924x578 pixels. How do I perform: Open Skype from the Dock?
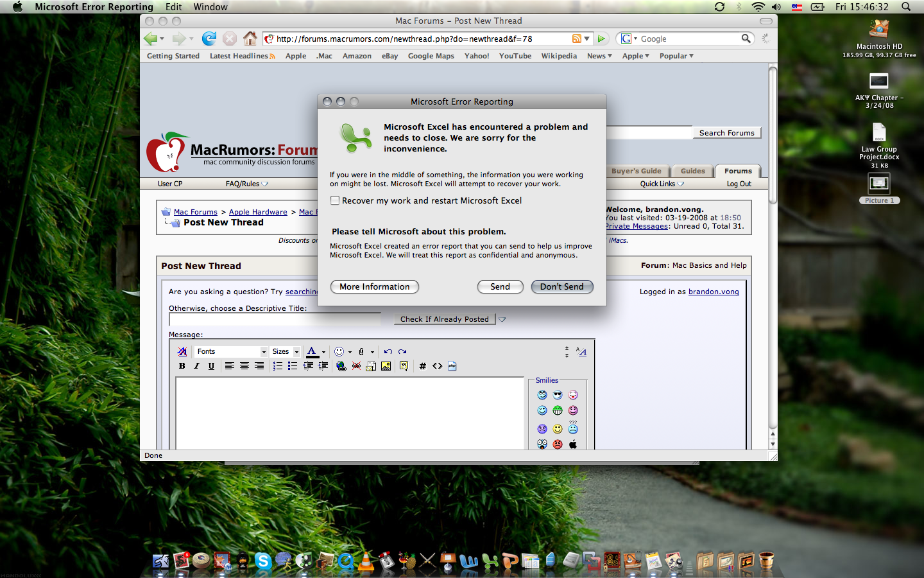coord(263,561)
